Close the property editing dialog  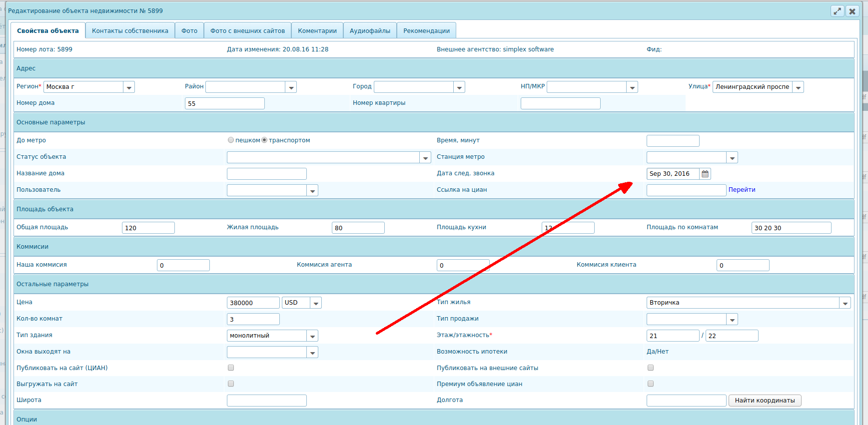coord(853,11)
